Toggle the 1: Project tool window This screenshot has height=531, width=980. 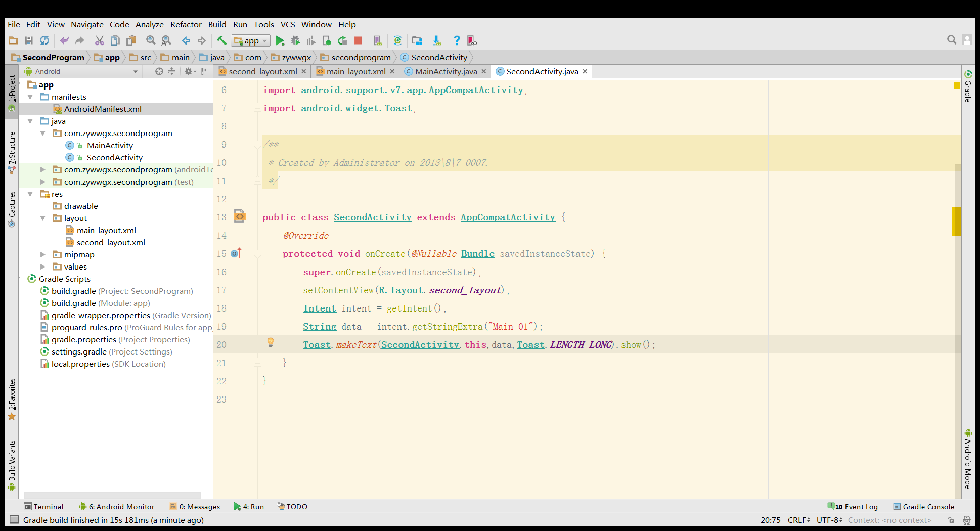(x=12, y=93)
